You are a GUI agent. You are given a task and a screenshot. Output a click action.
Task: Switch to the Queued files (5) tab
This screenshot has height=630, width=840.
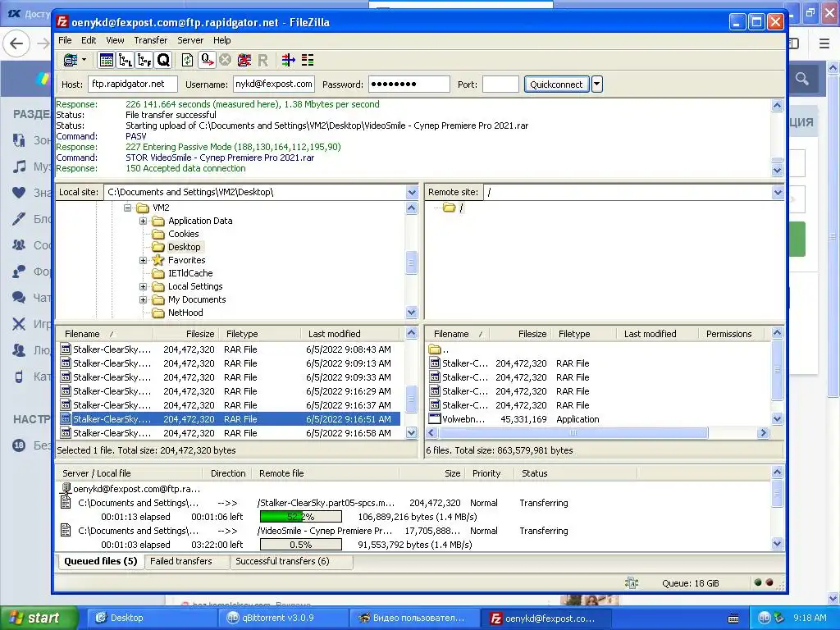(101, 561)
